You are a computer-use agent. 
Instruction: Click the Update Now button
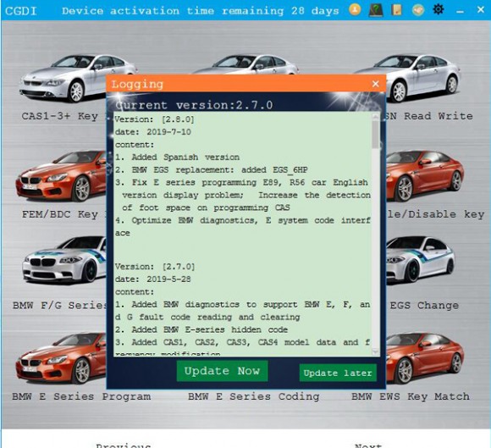222,371
